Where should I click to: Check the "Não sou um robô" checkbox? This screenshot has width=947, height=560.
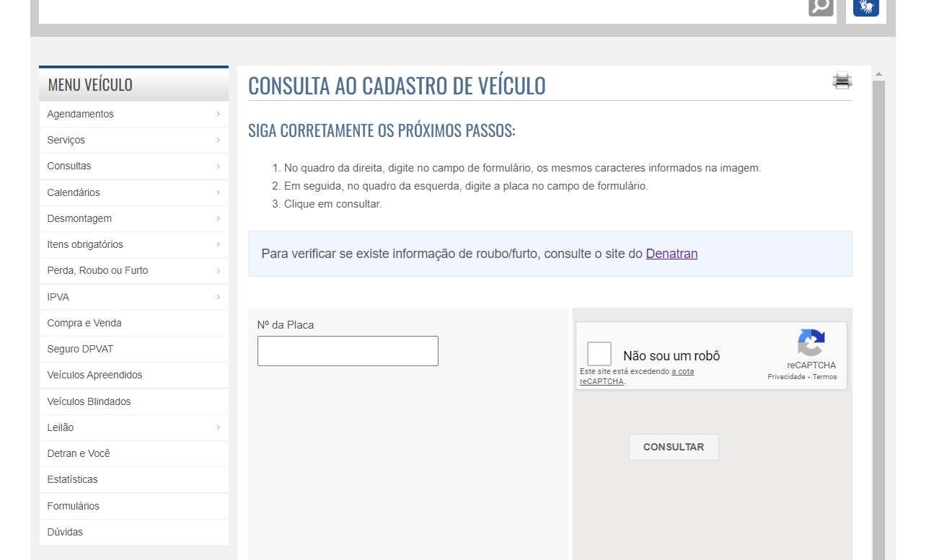[x=599, y=355]
